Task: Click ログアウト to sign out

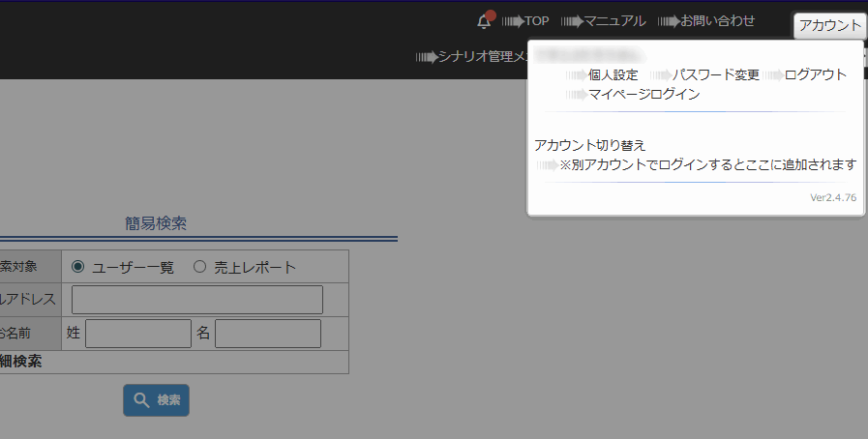Action: 815,74
